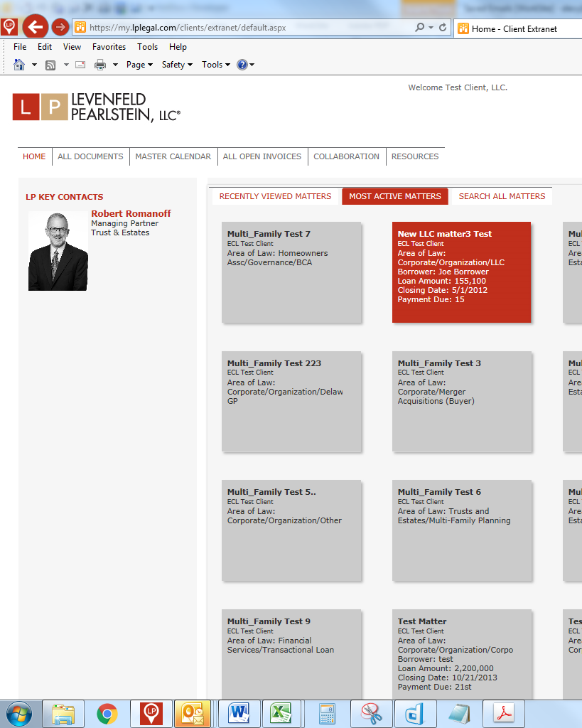Go to the ALL DOCUMENTS navigation tab
This screenshot has width=582, height=728.
coord(90,156)
